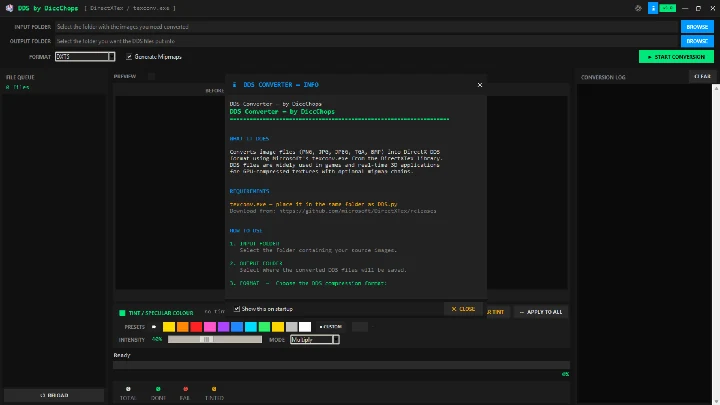Click the Close button in info dialog
Screen dimensions: 720x405
[x=463, y=309]
